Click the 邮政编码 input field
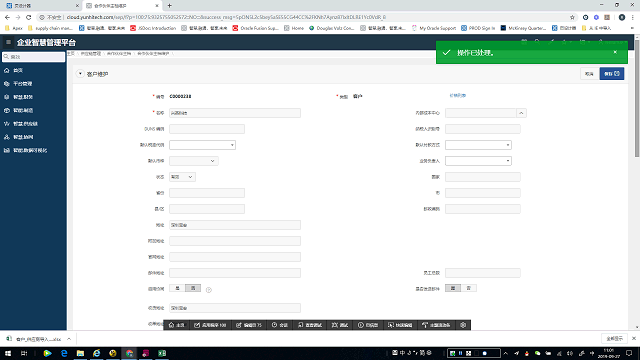640x360 pixels. [x=483, y=209]
